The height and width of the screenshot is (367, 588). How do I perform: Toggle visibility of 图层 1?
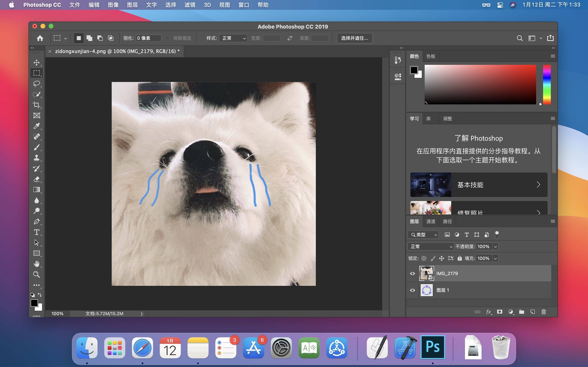point(412,290)
